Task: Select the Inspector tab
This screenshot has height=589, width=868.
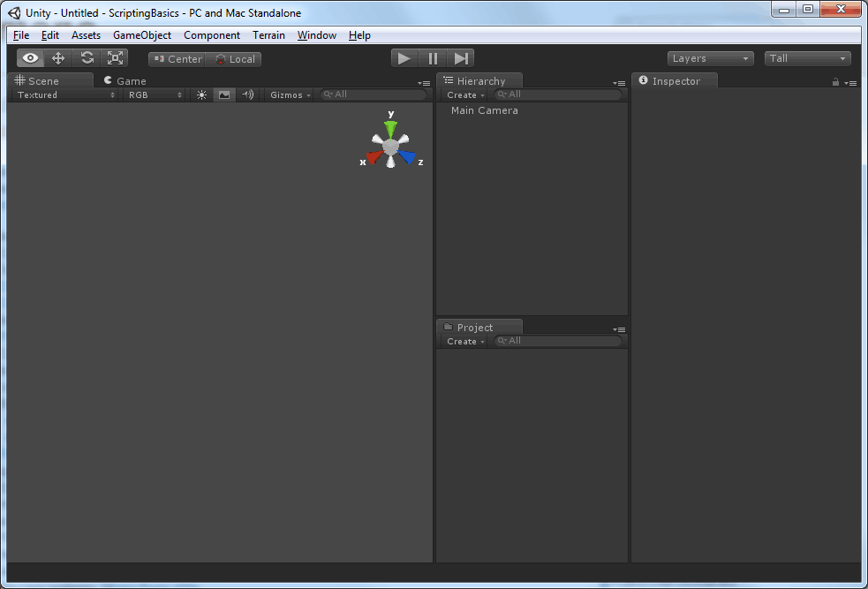Action: click(675, 81)
